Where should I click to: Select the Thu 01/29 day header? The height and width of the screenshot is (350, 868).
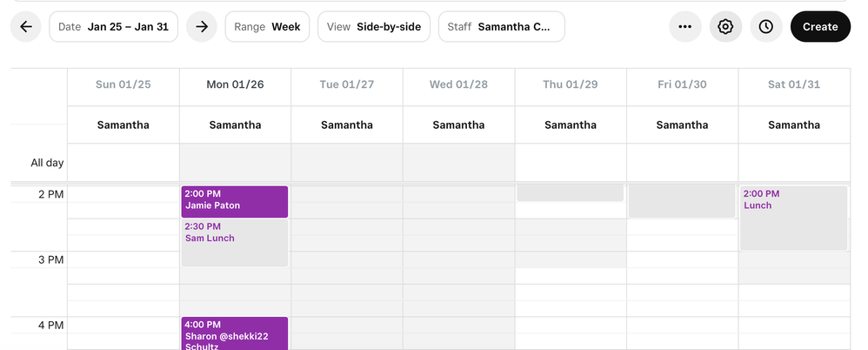click(571, 84)
